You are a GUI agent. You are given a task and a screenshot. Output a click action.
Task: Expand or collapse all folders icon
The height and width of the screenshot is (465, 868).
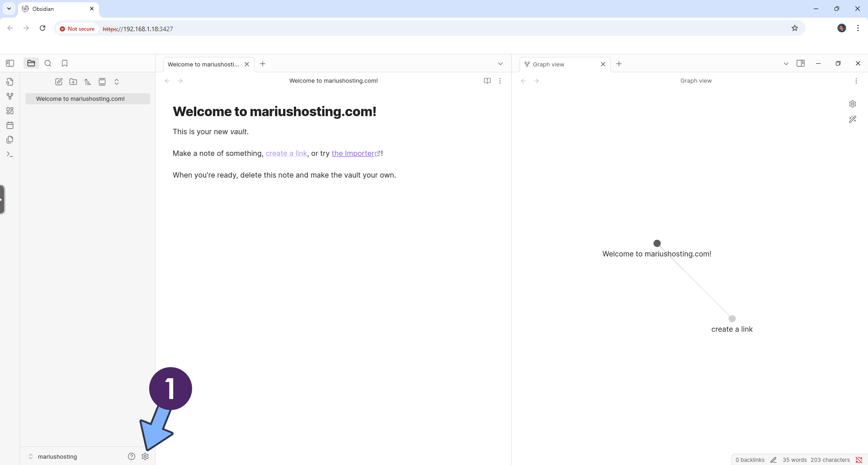point(117,82)
